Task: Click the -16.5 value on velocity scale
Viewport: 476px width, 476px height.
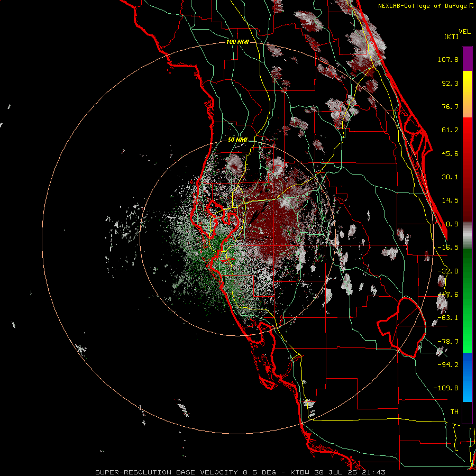Action: (x=448, y=248)
